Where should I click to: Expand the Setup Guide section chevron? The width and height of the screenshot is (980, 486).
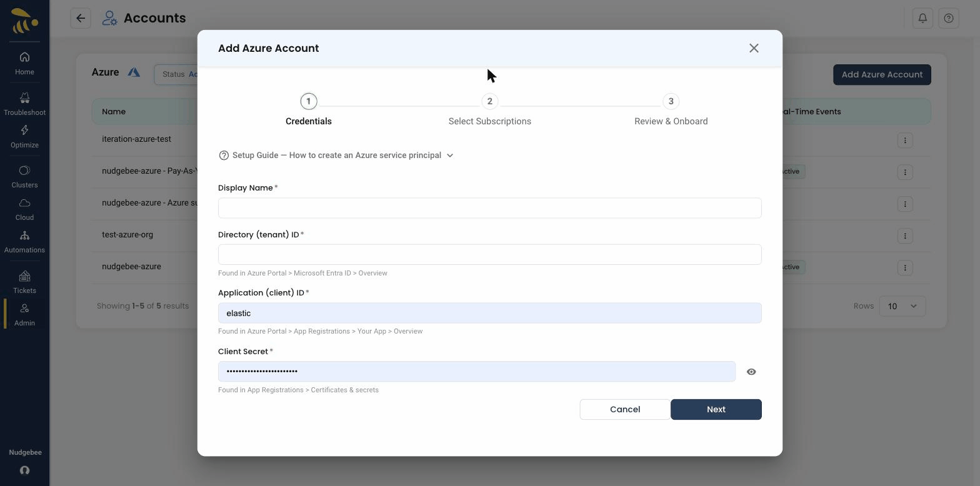pyautogui.click(x=450, y=156)
